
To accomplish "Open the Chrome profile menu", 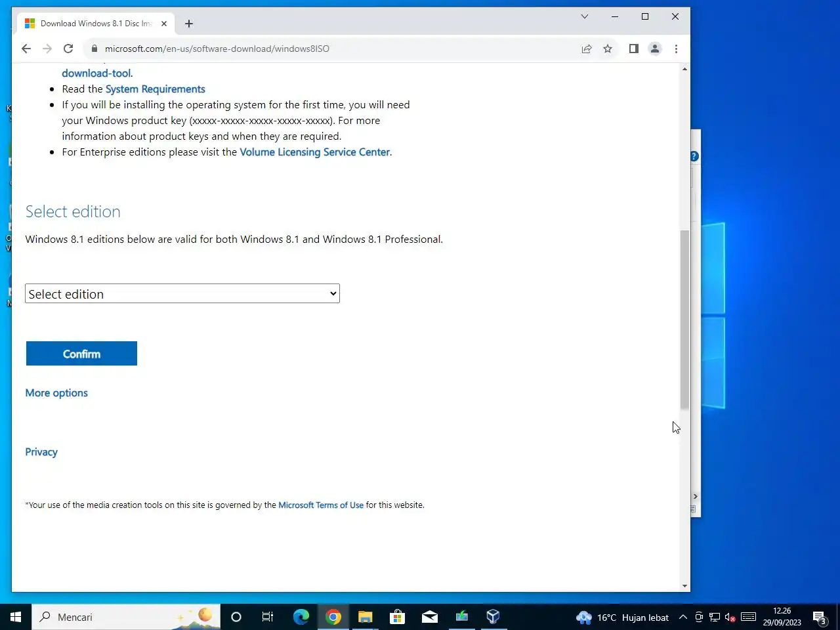I will (655, 49).
